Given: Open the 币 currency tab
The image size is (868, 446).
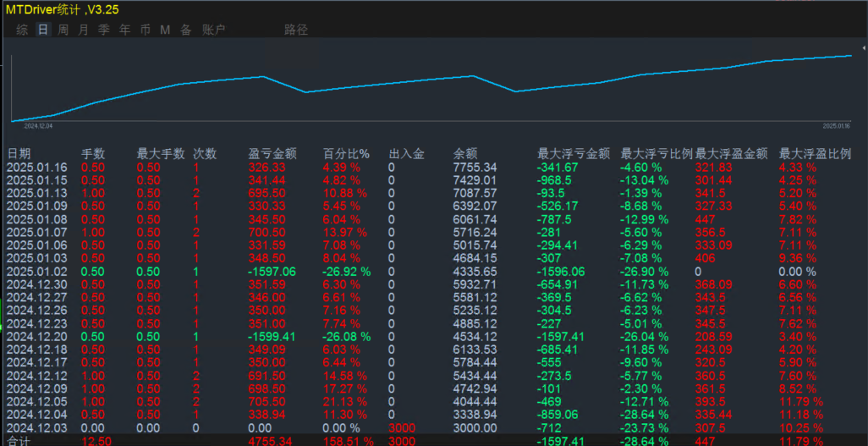Looking at the screenshot, I should click(145, 30).
